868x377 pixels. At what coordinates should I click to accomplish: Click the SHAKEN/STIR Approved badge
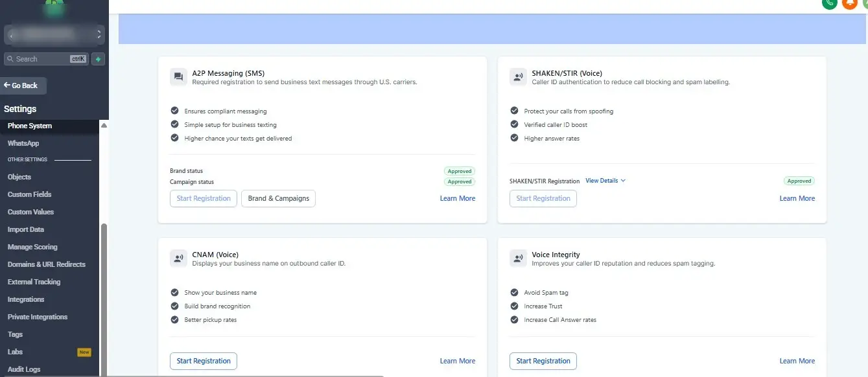pyautogui.click(x=799, y=181)
